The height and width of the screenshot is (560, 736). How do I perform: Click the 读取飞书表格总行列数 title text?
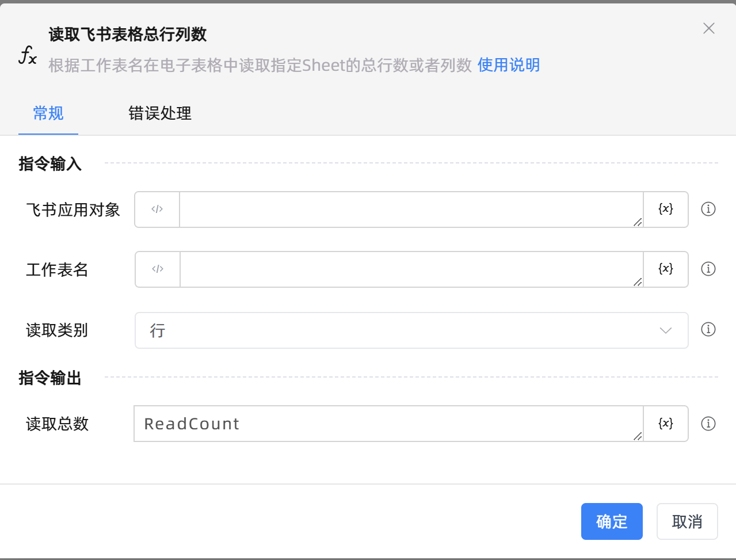pyautogui.click(x=128, y=35)
